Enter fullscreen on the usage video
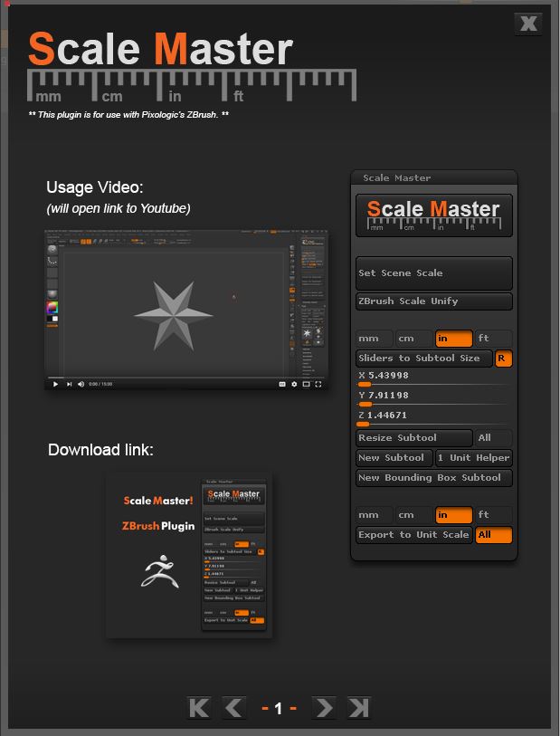This screenshot has width=560, height=736. [318, 384]
